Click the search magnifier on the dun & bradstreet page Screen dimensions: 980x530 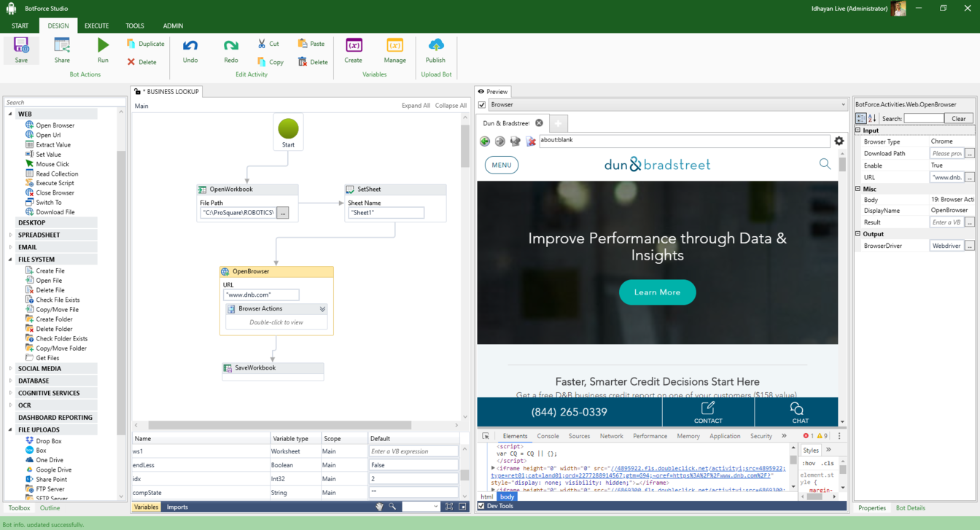pos(825,164)
